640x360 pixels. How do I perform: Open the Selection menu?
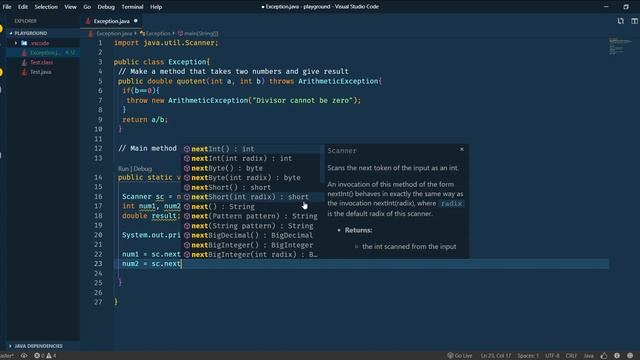pos(46,7)
